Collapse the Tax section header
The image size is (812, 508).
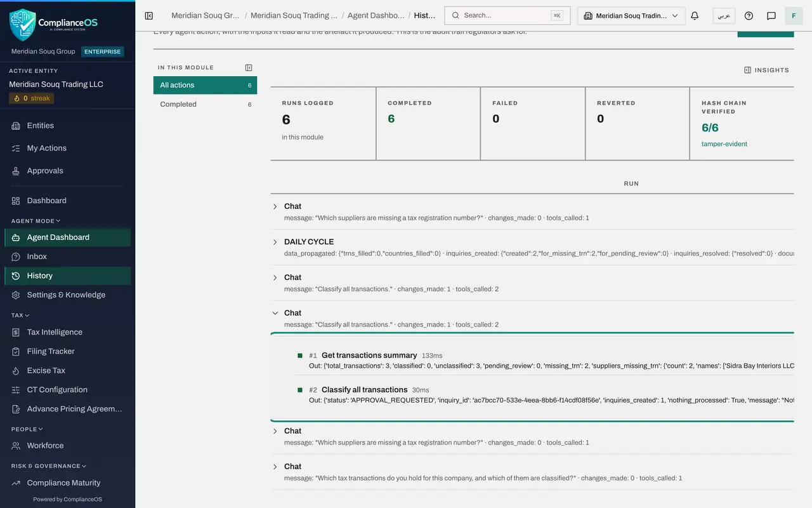tap(20, 315)
